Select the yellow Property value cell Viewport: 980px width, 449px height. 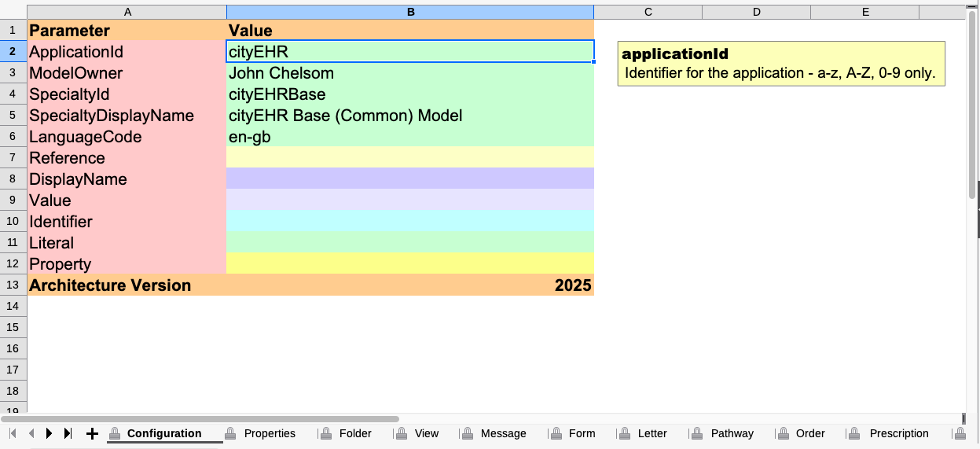(410, 264)
